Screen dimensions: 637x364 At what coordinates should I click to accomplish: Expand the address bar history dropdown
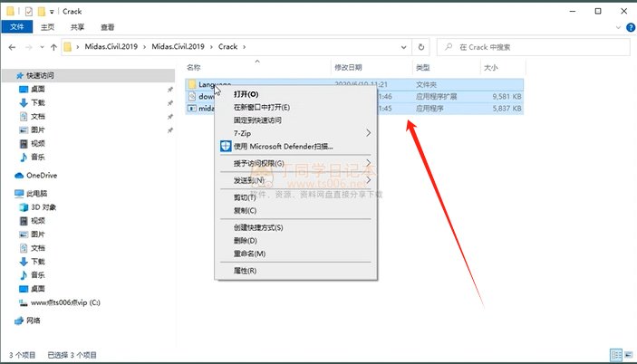click(403, 47)
